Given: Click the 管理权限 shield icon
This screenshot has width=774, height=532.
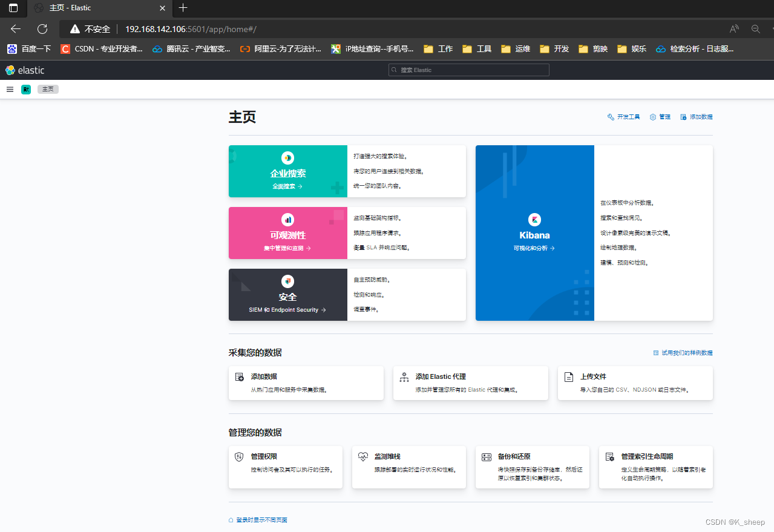Looking at the screenshot, I should click(x=239, y=457).
